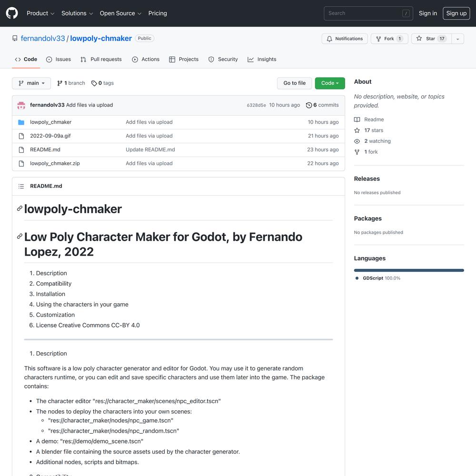The width and height of the screenshot is (476, 476).
Task: Open lowpoly_chmaker.zip file
Action: (55, 163)
